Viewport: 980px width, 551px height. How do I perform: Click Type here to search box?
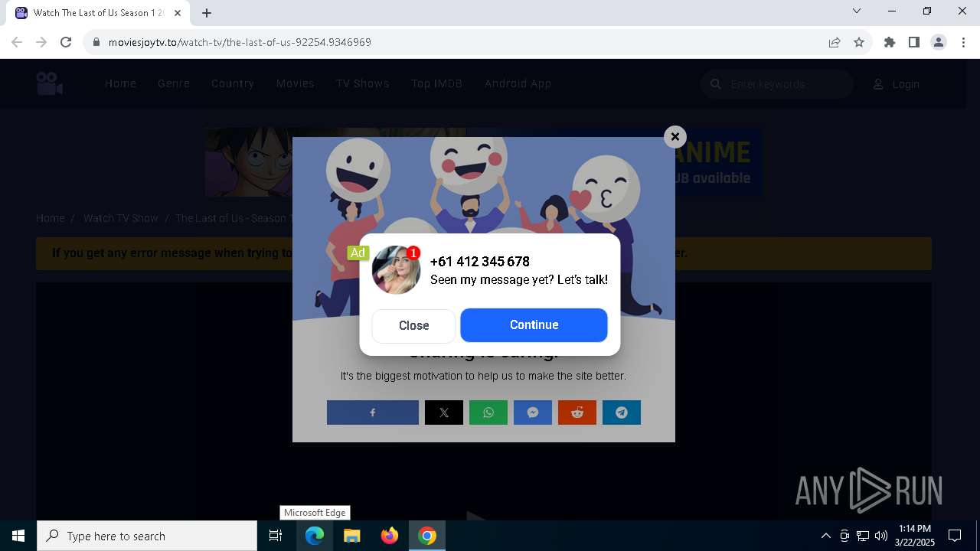tap(147, 536)
